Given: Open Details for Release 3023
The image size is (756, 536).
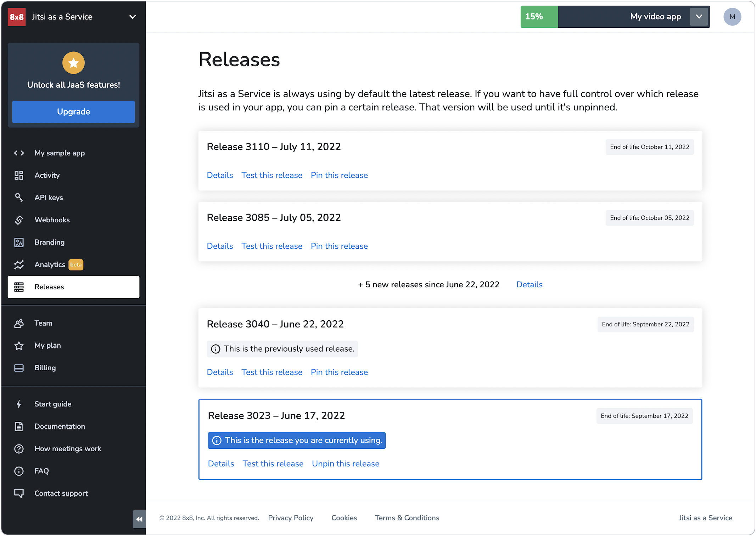Looking at the screenshot, I should coord(221,464).
